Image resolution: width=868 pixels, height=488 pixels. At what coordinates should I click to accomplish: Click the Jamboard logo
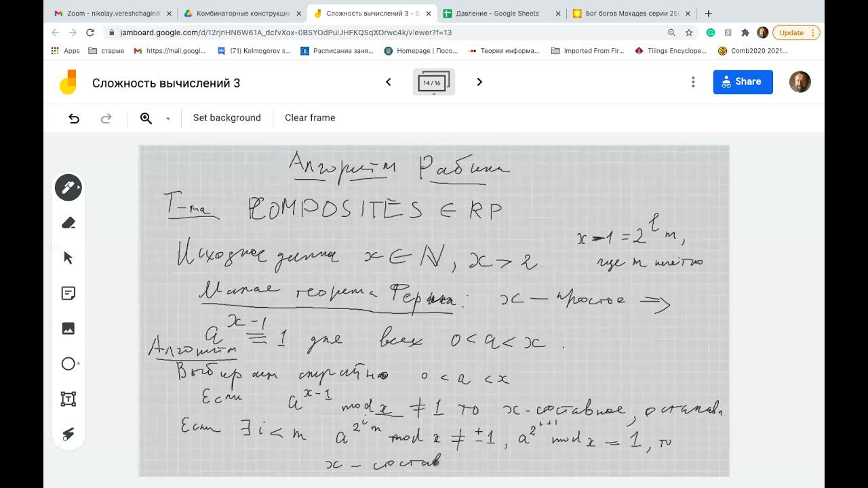[x=68, y=82]
